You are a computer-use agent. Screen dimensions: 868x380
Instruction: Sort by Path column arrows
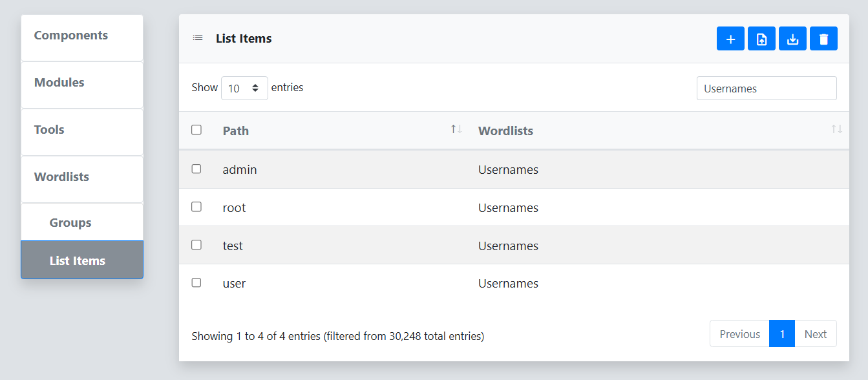[456, 129]
